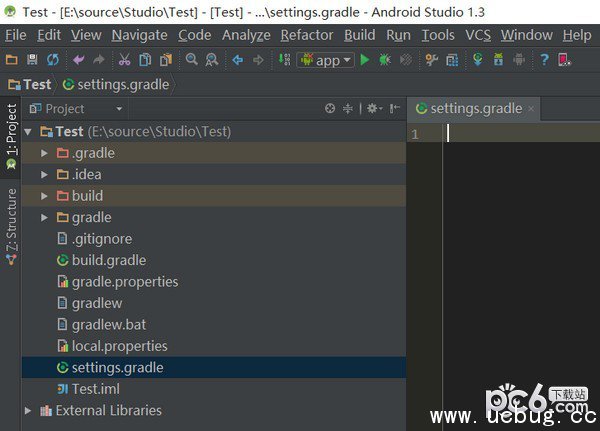
Task: Click settings.gradle in the navigation breadcrumb
Action: coord(116,84)
